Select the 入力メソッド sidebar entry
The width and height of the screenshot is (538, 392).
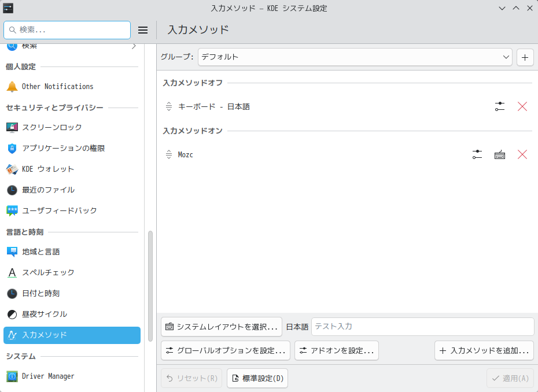pyautogui.click(x=72, y=335)
